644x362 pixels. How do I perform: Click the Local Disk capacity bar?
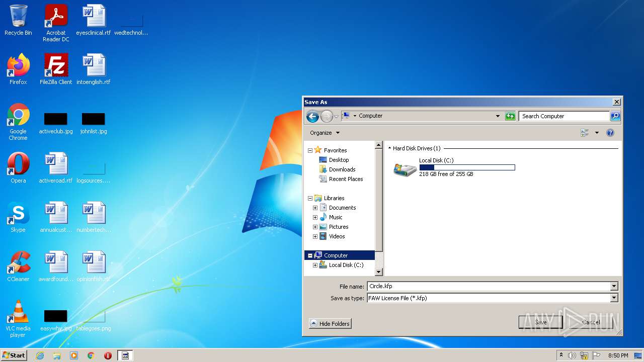click(x=467, y=167)
